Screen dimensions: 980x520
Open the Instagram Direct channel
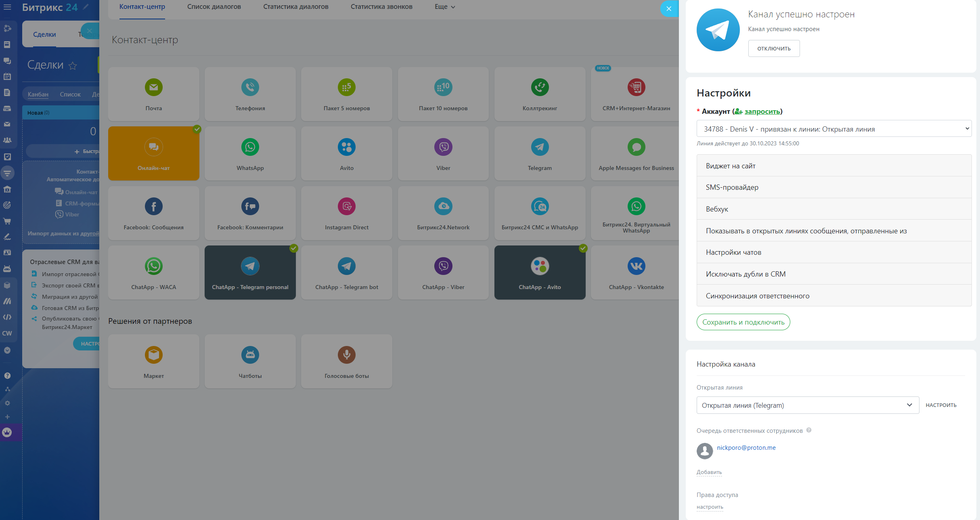point(346,213)
